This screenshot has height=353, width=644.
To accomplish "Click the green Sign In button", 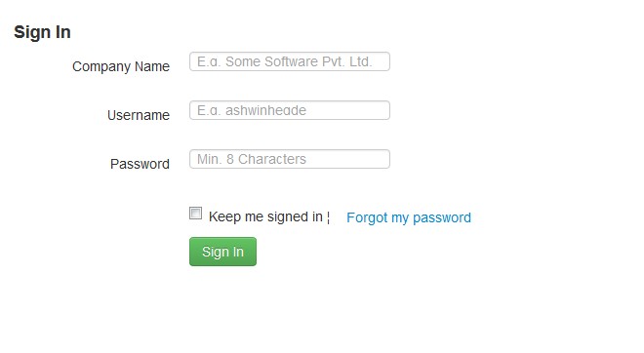I will point(223,252).
